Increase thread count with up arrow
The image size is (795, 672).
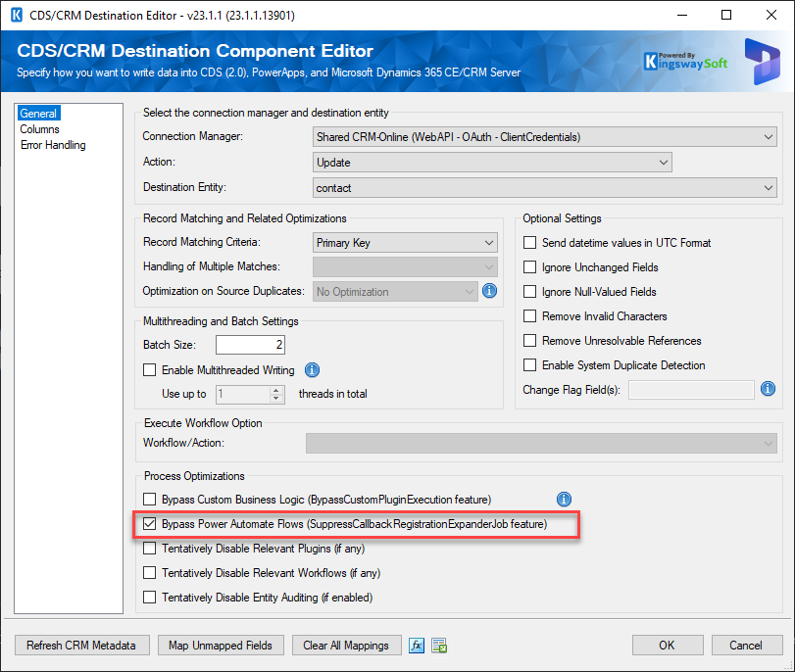pyautogui.click(x=275, y=390)
